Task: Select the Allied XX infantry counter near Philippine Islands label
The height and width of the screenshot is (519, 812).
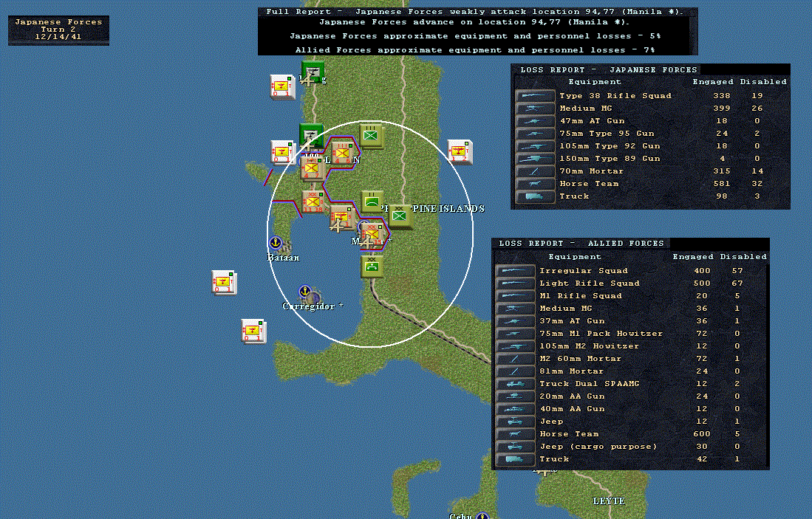Action: point(399,216)
